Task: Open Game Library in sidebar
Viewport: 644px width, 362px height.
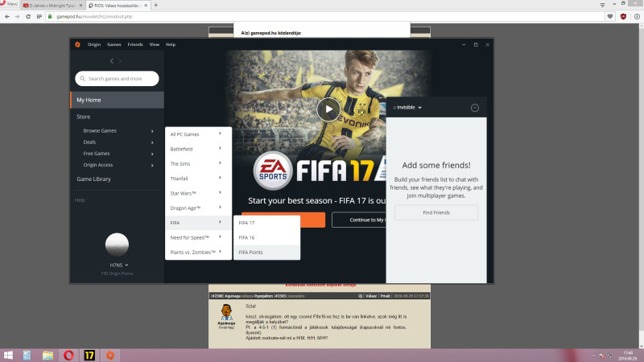Action: [93, 179]
